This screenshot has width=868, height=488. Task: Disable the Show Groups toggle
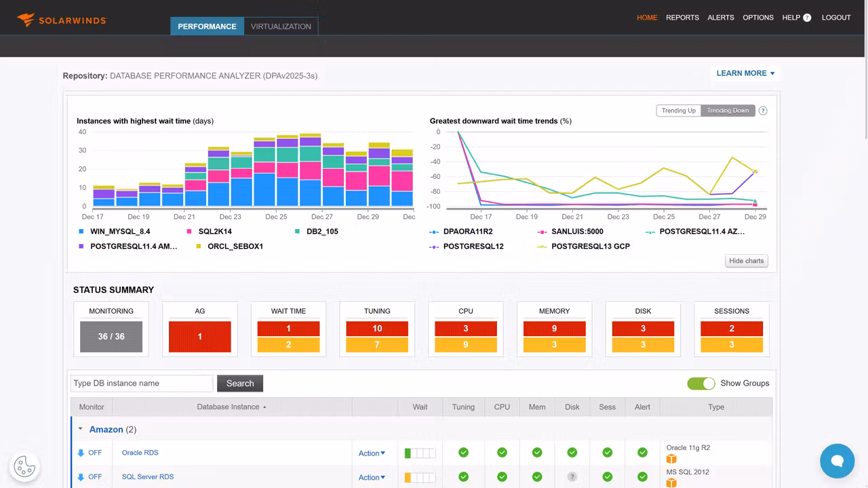coord(701,383)
